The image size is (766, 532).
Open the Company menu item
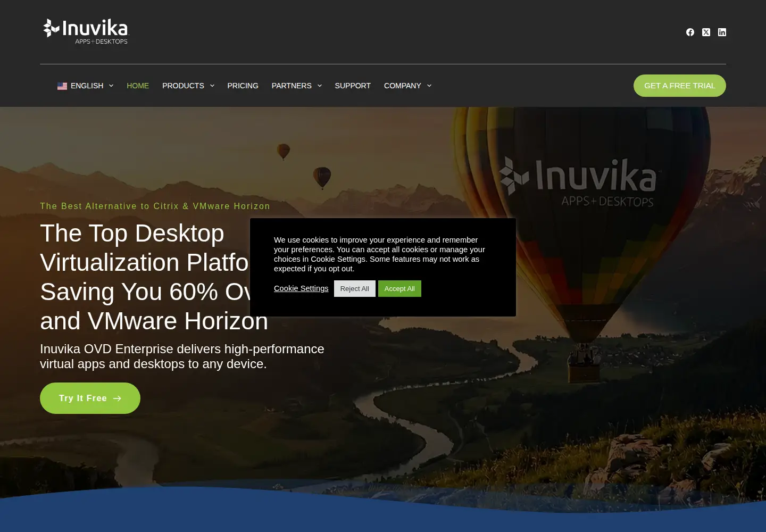click(402, 86)
